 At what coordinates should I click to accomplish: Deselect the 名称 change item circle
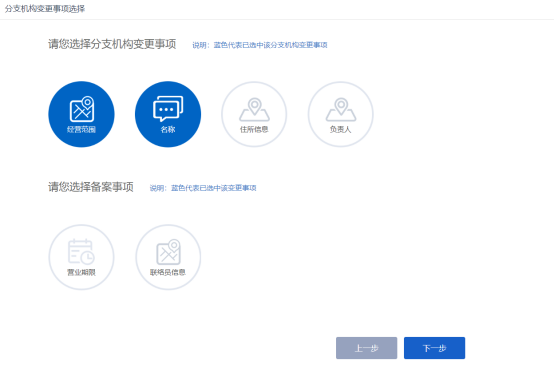pos(168,114)
